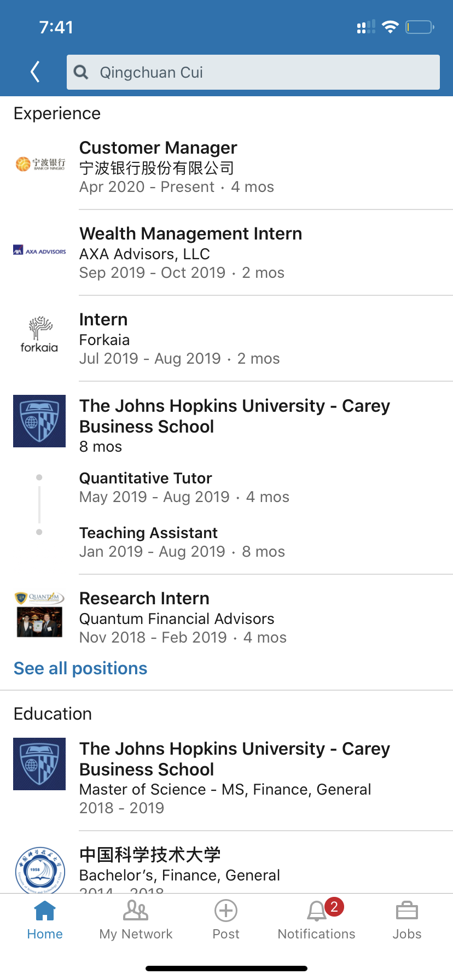Viewport: 453px width, 980px height.
Task: Open the USTC university seal logo
Action: click(39, 870)
